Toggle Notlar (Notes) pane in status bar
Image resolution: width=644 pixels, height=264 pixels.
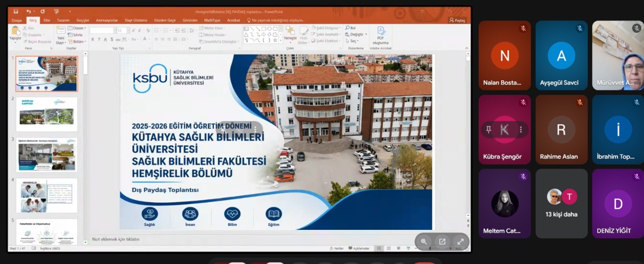(336, 248)
